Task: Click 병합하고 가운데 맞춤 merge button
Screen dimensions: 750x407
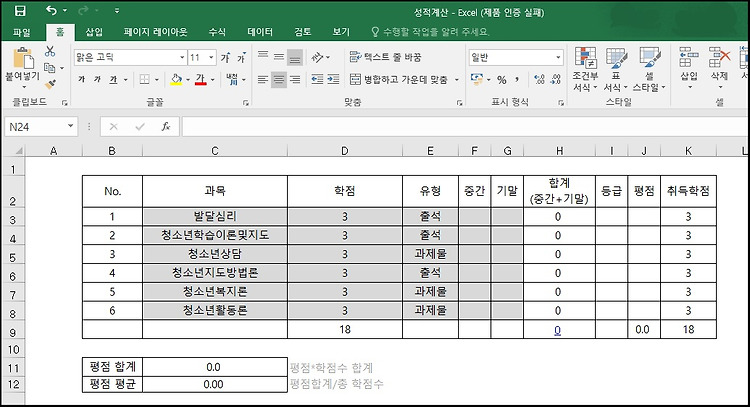Action: click(399, 79)
